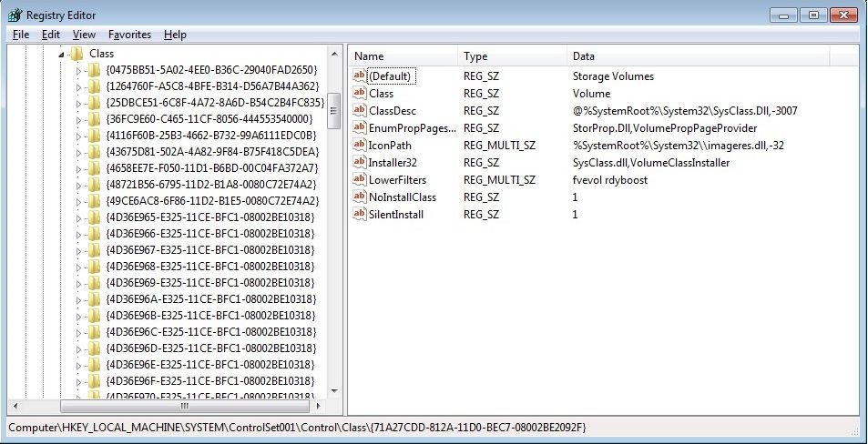This screenshot has height=444, width=868.
Task: Click the tree pane scroll down arrow
Action: (x=333, y=391)
